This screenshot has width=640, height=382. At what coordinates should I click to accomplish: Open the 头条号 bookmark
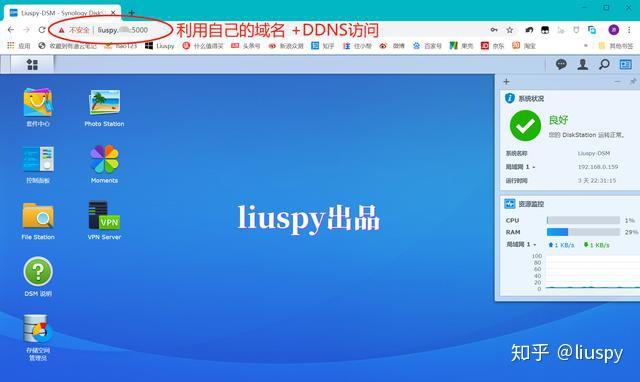point(246,46)
